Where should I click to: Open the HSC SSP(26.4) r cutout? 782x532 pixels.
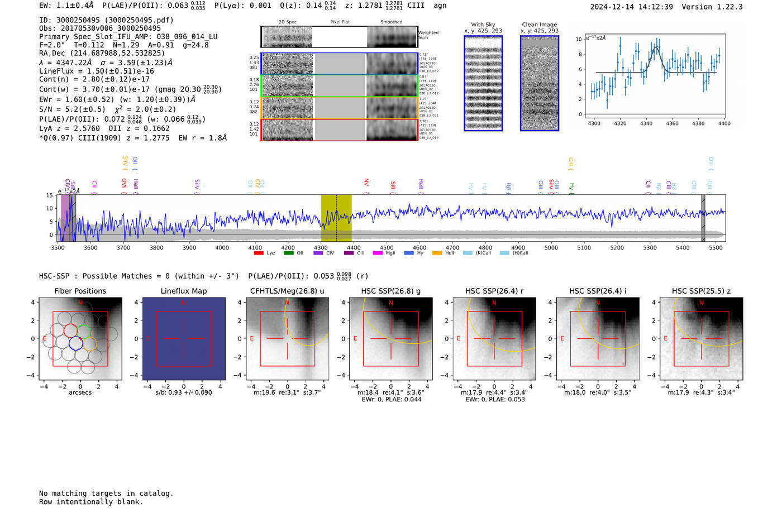pos(494,339)
